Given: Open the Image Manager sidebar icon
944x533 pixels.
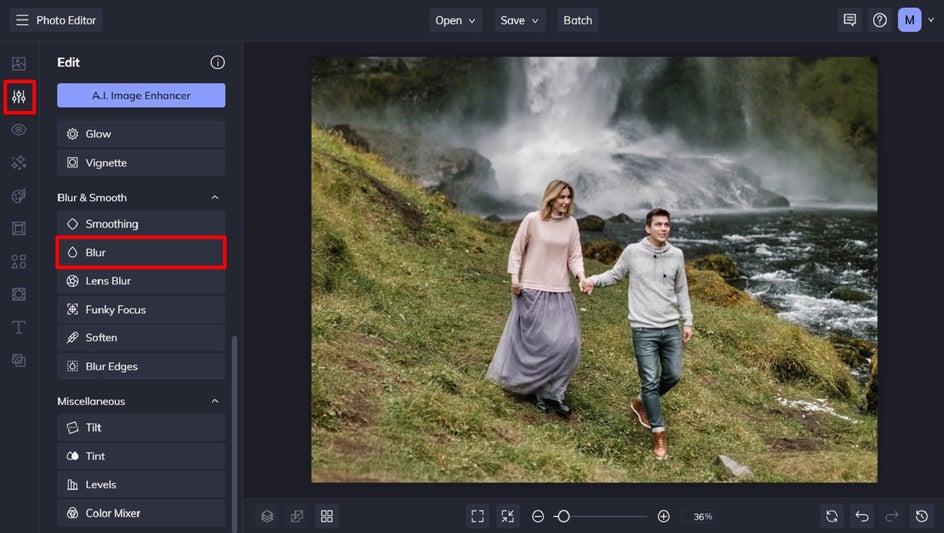Looking at the screenshot, I should click(19, 64).
